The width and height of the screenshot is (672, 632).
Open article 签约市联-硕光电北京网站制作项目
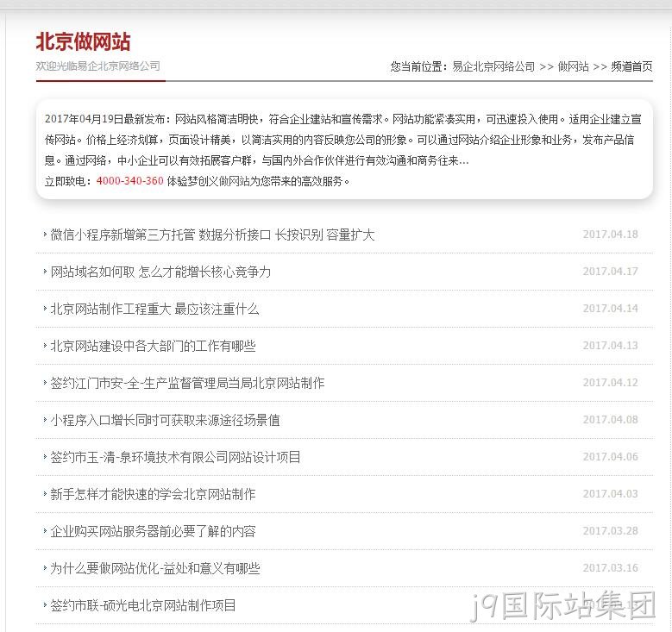[x=143, y=605]
